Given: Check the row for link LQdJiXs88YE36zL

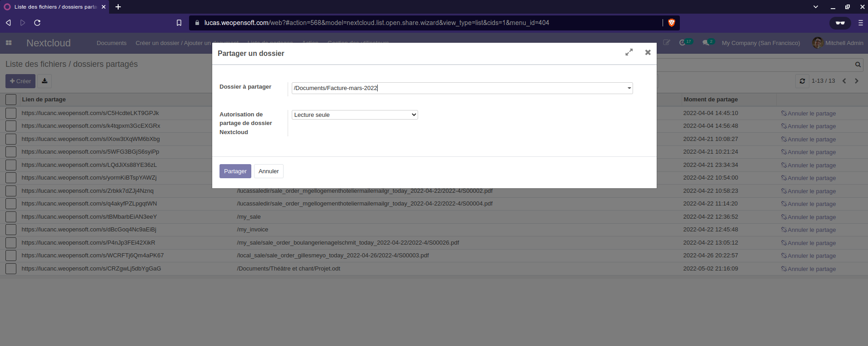Looking at the screenshot, I should tap(11, 165).
